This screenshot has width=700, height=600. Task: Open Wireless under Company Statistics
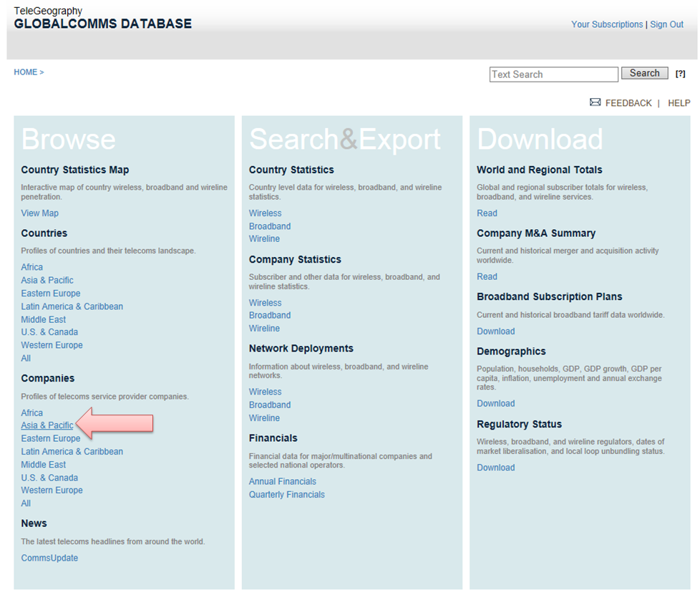tap(265, 303)
